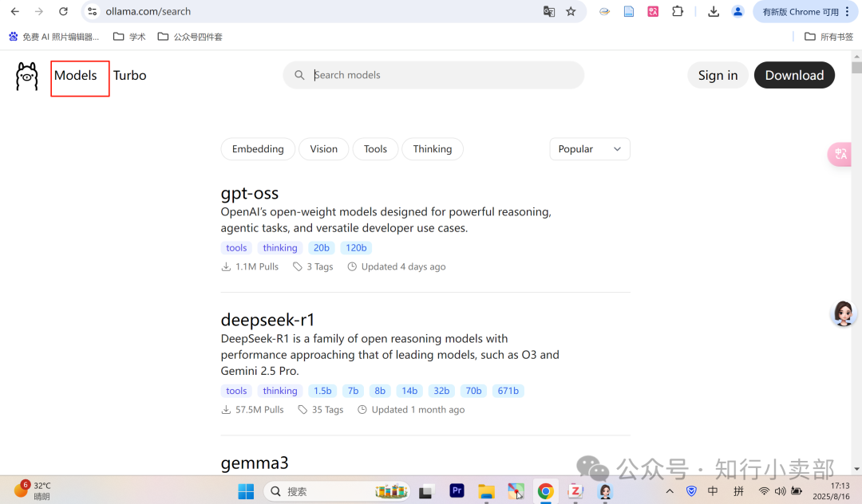Click the 1.5b tag under deepseek-r1

click(322, 391)
